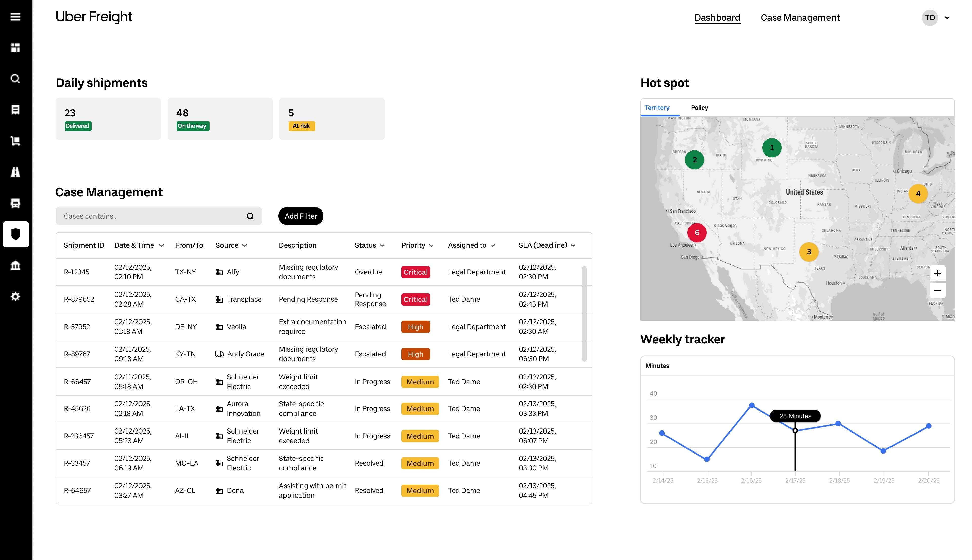Click the magnifier icon in Cases search box
The image size is (972, 560).
click(250, 216)
